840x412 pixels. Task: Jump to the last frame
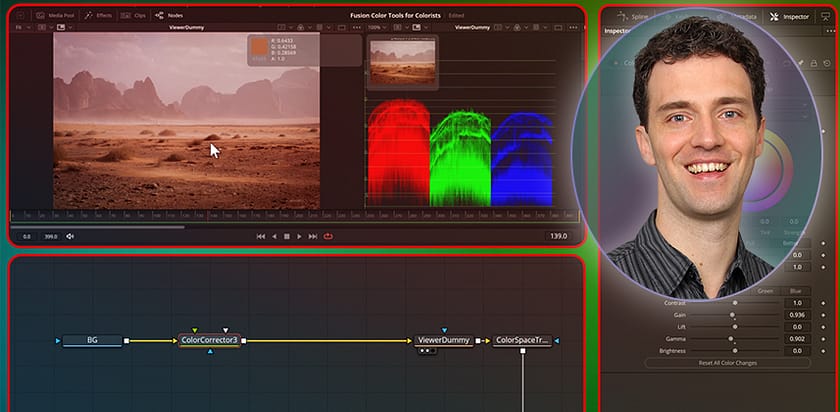313,236
